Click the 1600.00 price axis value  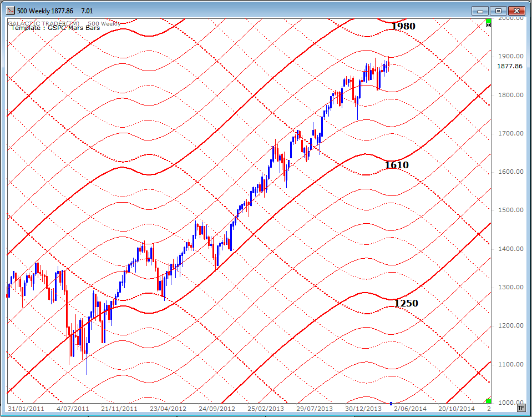coord(510,172)
